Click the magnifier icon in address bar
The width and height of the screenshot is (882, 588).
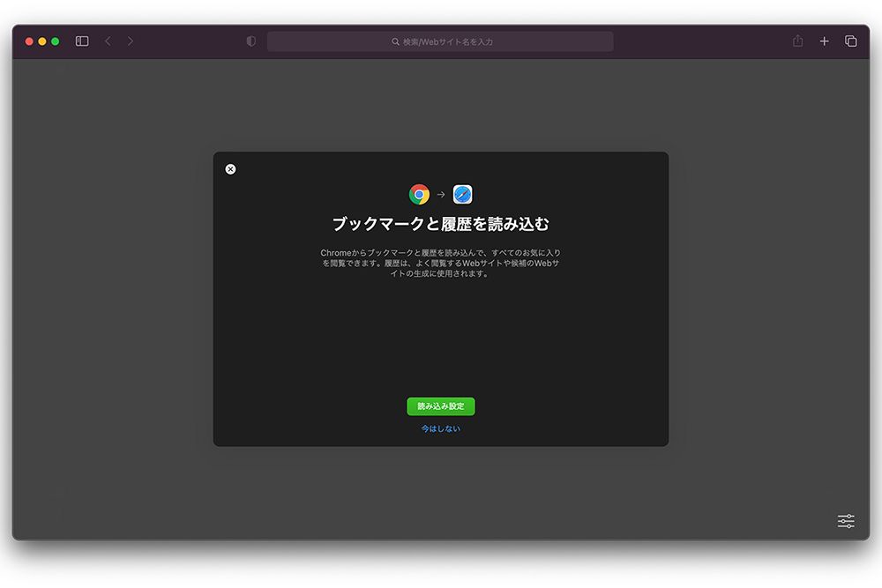(x=395, y=41)
